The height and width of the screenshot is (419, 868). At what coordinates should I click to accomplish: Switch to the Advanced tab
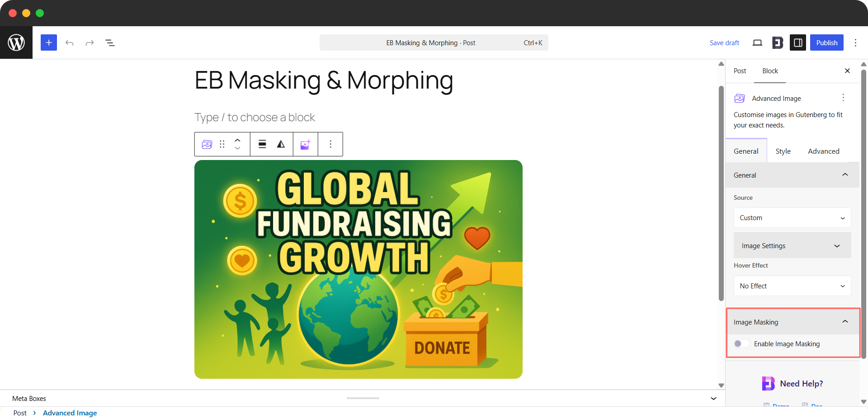tap(823, 151)
